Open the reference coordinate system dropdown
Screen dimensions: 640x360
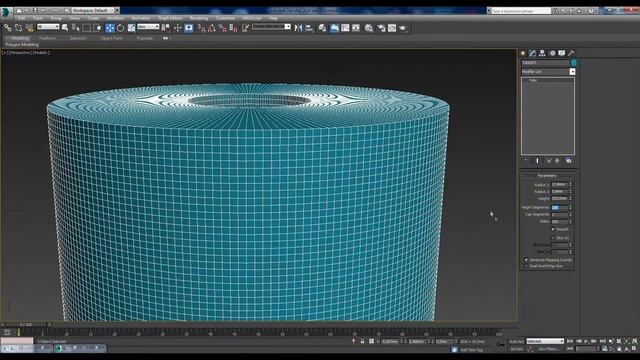[148, 27]
